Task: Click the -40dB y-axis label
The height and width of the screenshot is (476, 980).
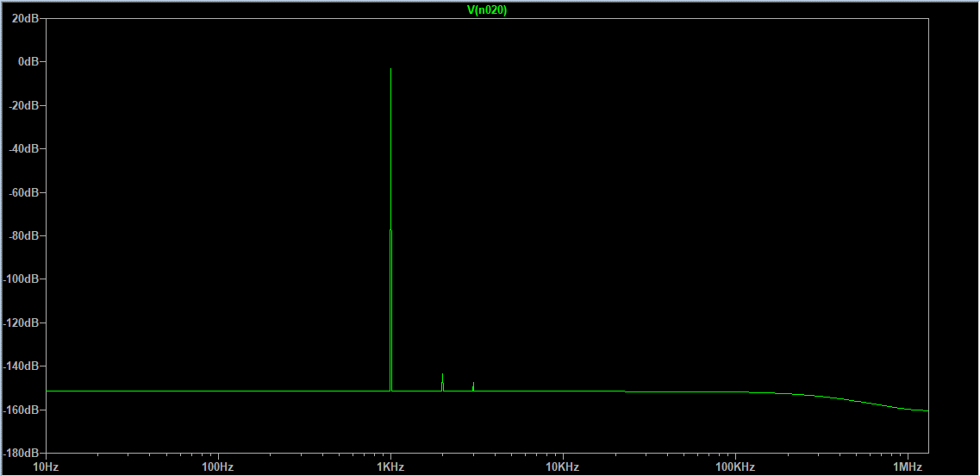Action: coord(25,148)
